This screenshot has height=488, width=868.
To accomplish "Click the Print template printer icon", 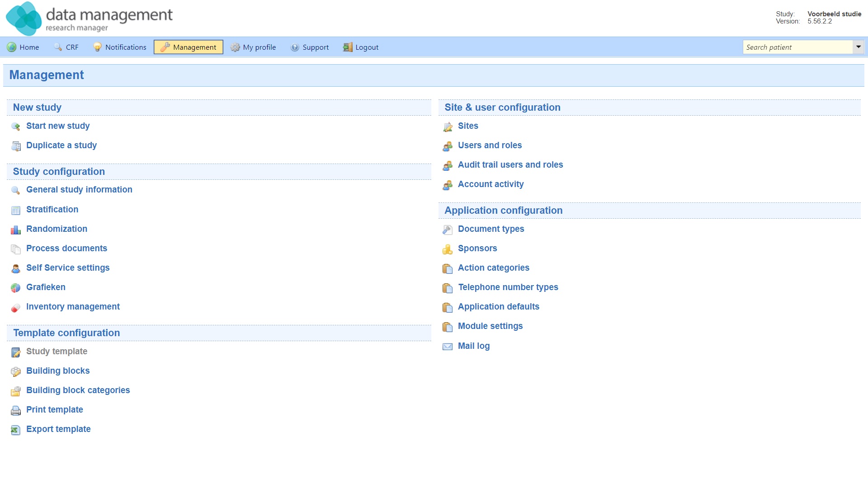I will [16, 411].
